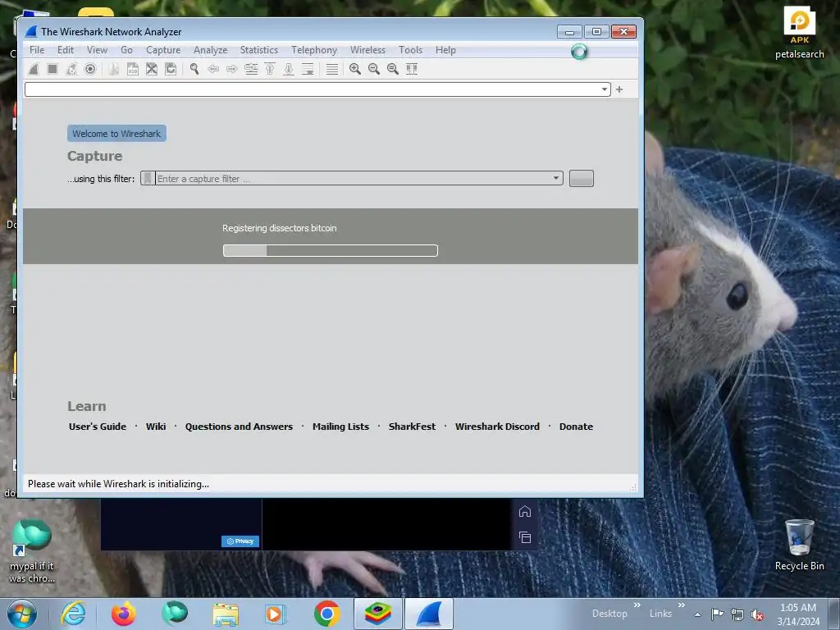Open the Edit menu
840x630 pixels.
click(x=66, y=50)
